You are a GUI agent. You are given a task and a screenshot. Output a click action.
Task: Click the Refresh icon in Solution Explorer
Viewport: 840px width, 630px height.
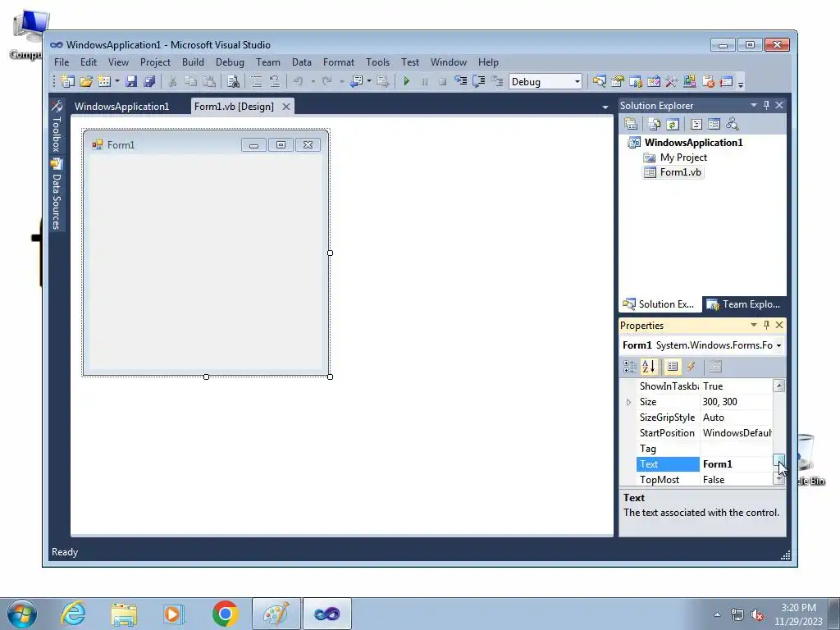click(x=673, y=125)
